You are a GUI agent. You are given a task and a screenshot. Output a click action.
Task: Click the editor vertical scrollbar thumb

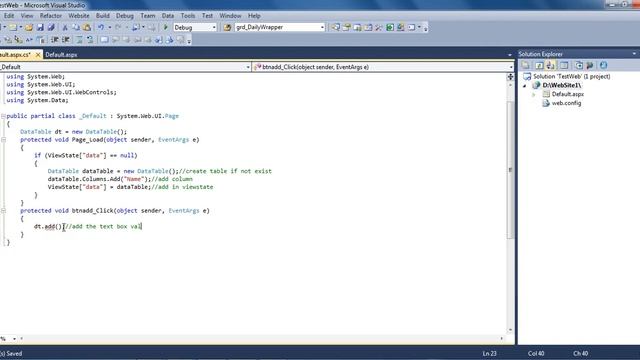pos(510,169)
